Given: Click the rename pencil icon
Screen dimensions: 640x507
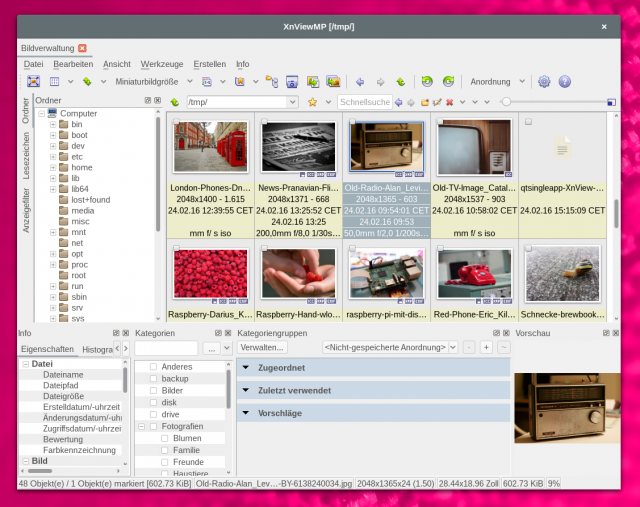Looking at the screenshot, I should click(x=437, y=102).
